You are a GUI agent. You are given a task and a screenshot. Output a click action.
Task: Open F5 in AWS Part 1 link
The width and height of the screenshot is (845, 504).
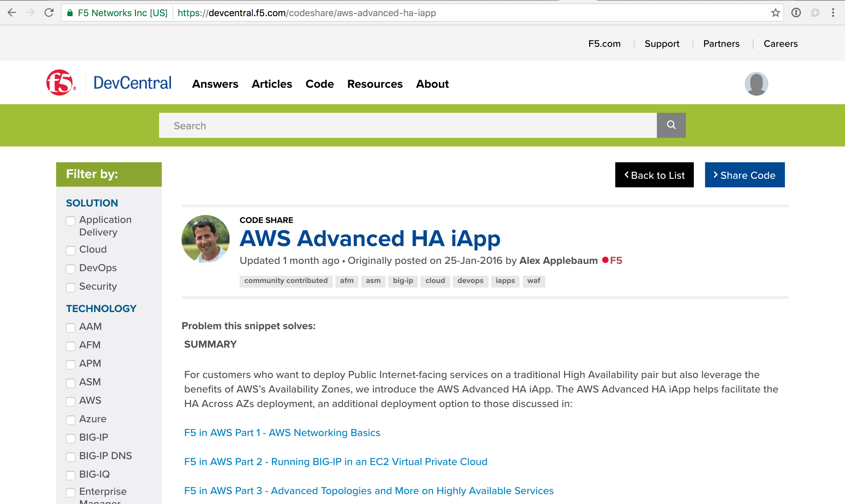282,433
